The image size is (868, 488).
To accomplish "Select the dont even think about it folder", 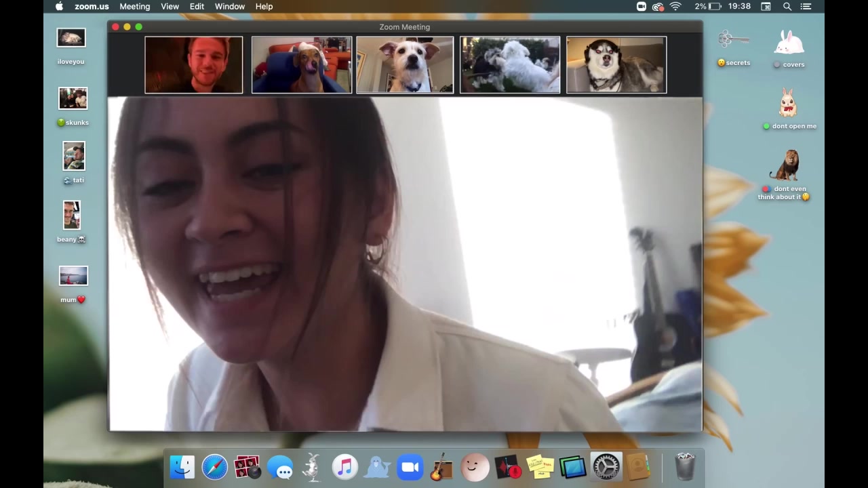I will (785, 175).
